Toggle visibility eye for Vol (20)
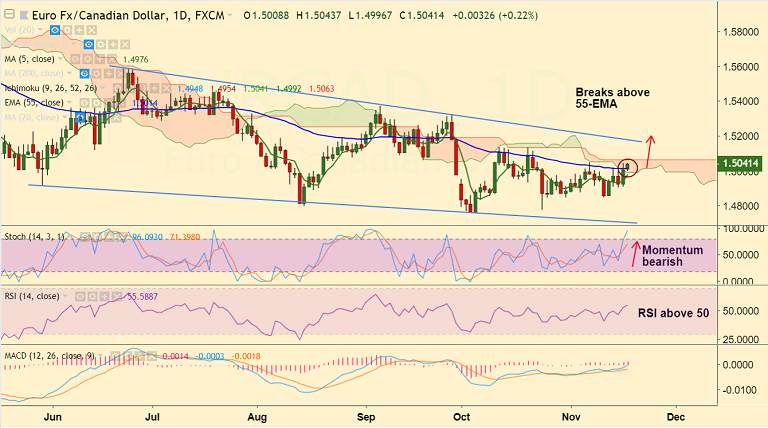768x428 pixels. click(x=55, y=30)
